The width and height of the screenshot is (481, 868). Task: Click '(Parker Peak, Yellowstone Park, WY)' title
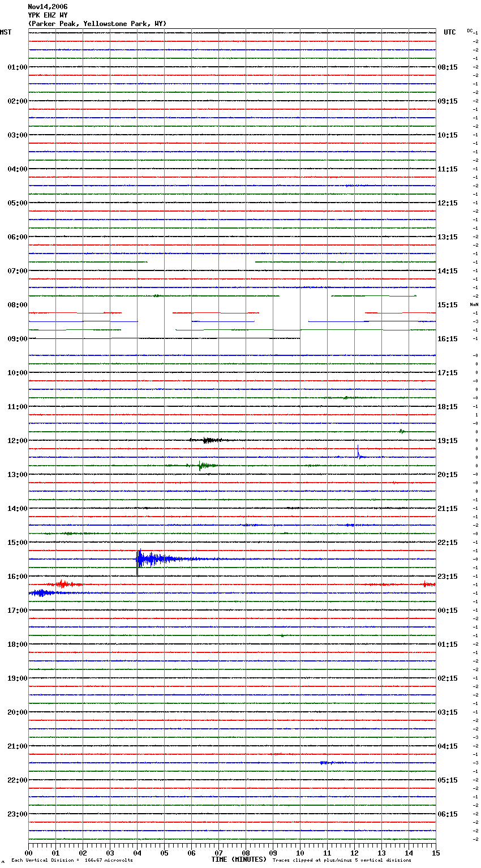[x=97, y=24]
